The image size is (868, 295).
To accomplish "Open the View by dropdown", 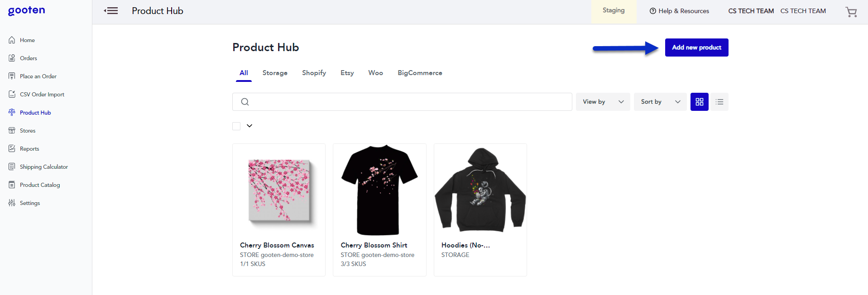I will coord(602,102).
